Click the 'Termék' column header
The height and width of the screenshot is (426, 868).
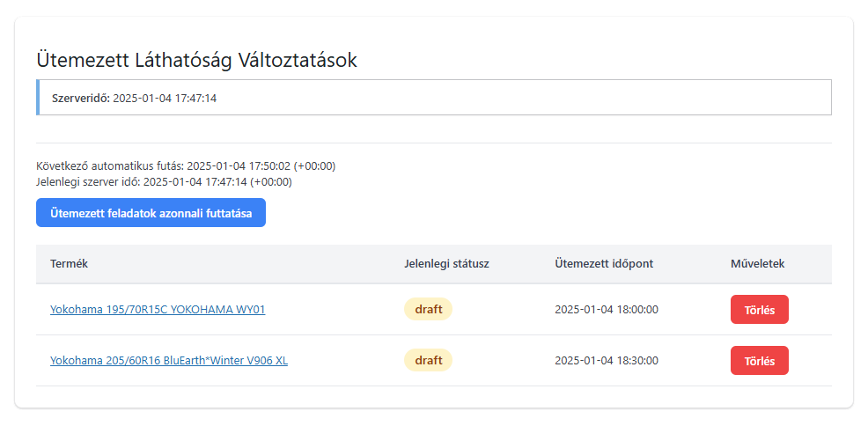coord(70,264)
